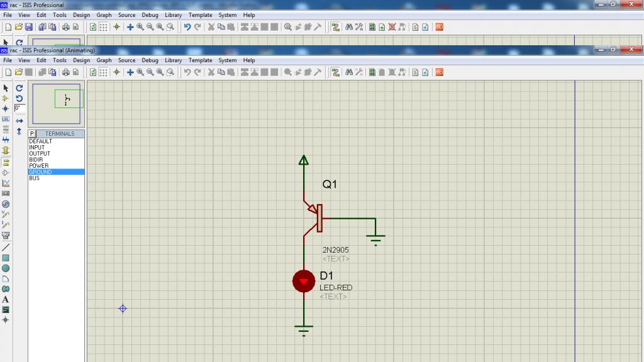This screenshot has height=362, width=644.
Task: Open Virtual Instruments mode
Action: (x=5, y=235)
